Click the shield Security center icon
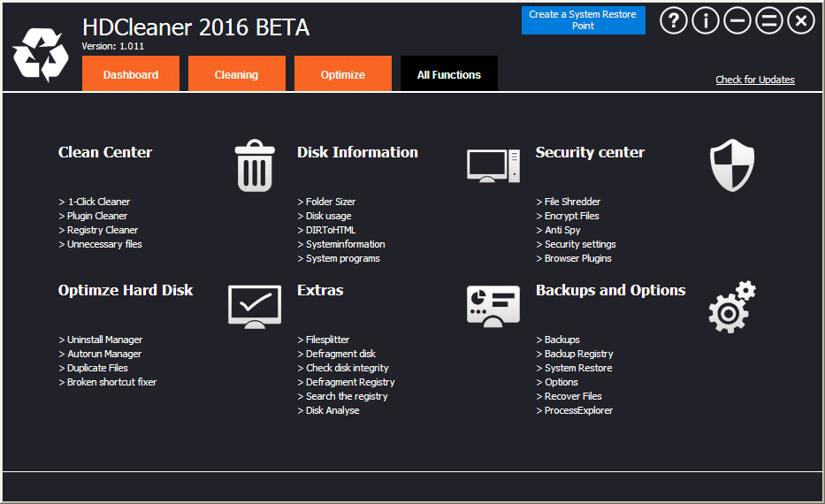Image resolution: width=825 pixels, height=504 pixels. click(732, 165)
